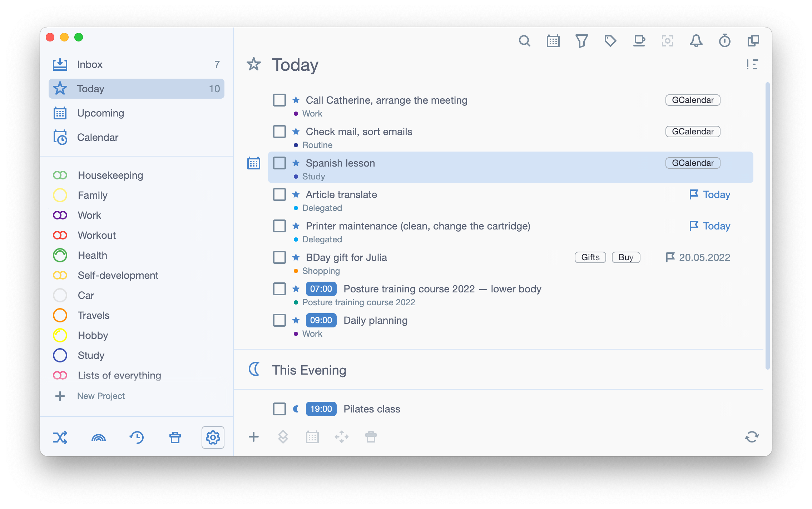The height and width of the screenshot is (509, 812).
Task: Open Calendar in the sidebar
Action: click(137, 137)
